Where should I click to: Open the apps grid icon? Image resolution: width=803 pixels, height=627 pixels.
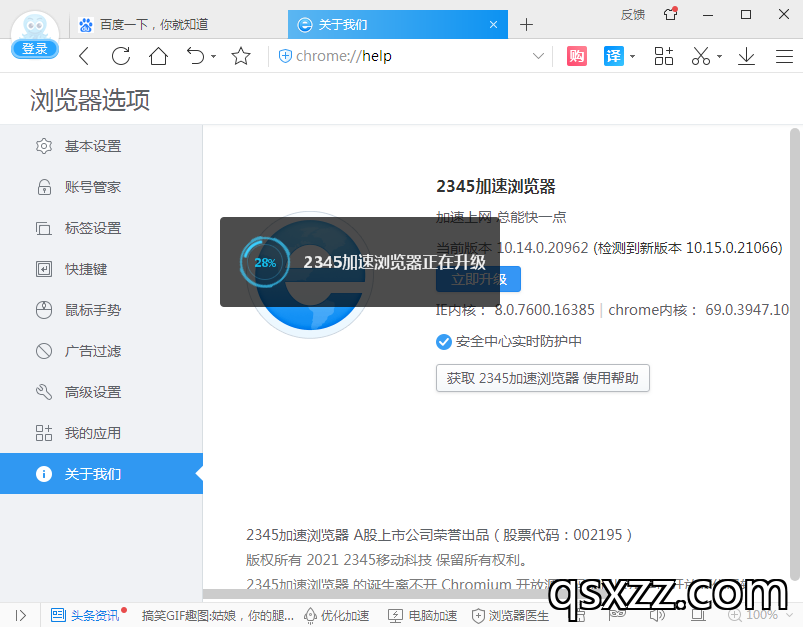point(664,56)
